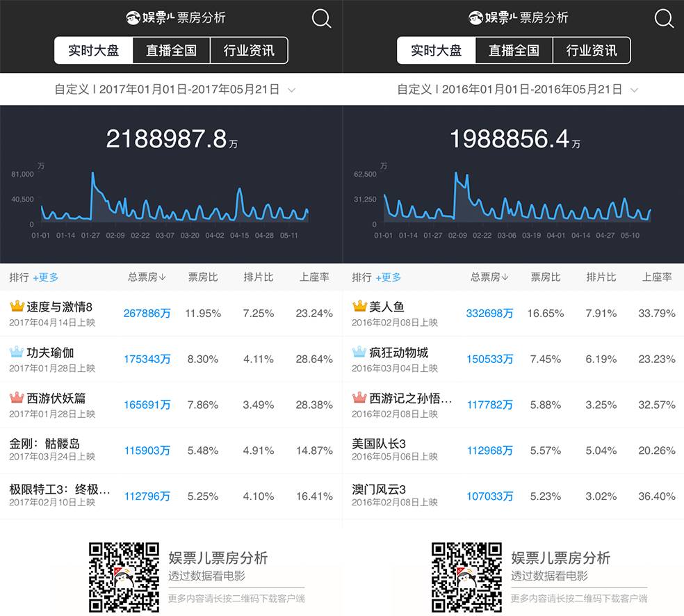Switch to 直播全国 tab in 2016 panel
The height and width of the screenshot is (616, 684).
pos(514,50)
